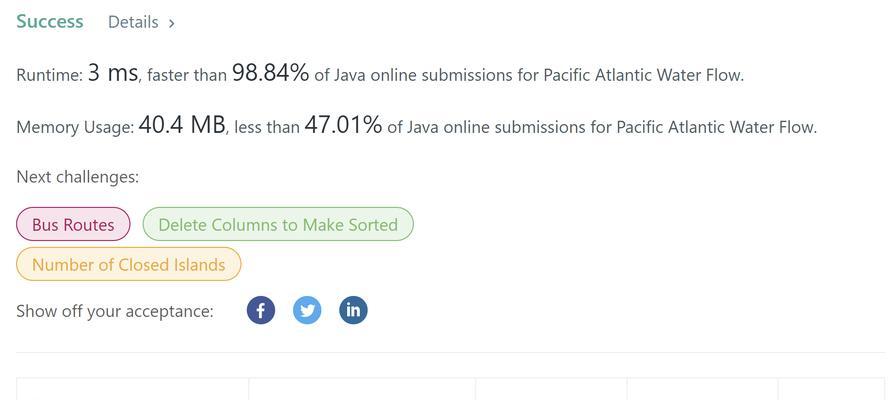Click the last empty table cell at the bottom
The height and width of the screenshot is (400, 891).
tap(831, 389)
